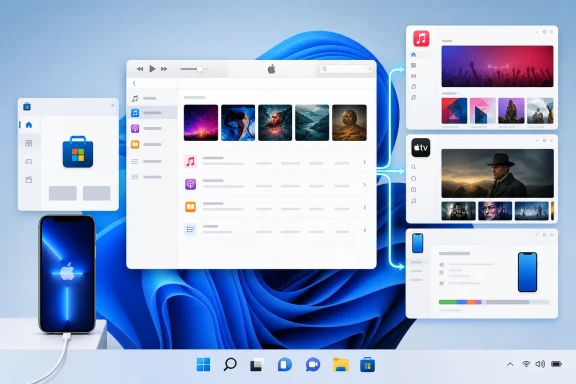This screenshot has height=384, width=576.
Task: Click the pink music note row icon in iTunes
Action: coord(190,161)
